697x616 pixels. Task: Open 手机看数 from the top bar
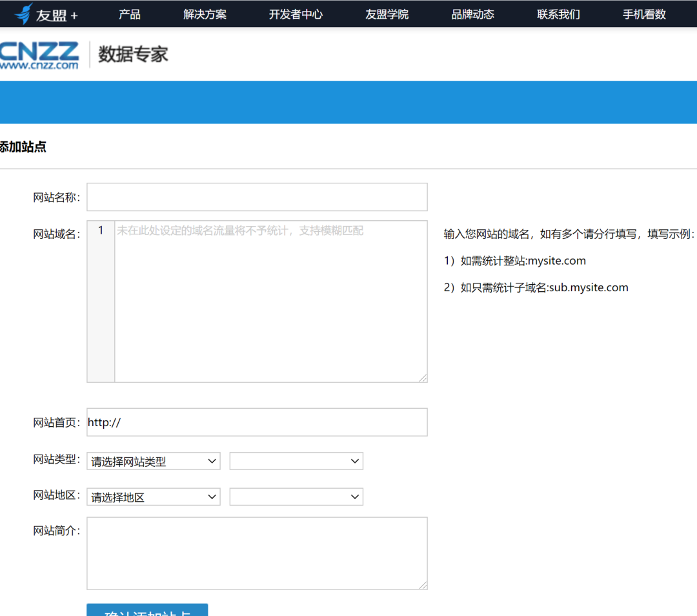(x=644, y=14)
